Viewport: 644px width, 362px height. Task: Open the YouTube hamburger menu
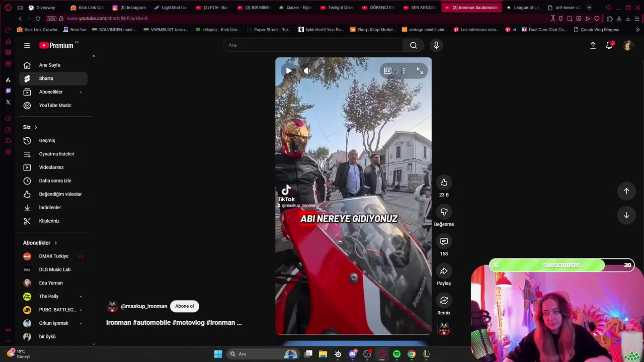click(27, 45)
